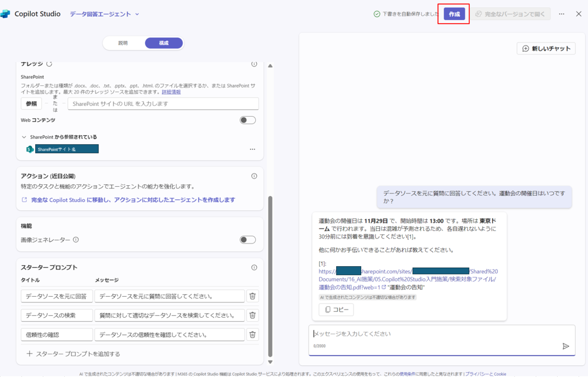Open the データ回答エージェント name dropdown
The image size is (588, 377).
pyautogui.click(x=105, y=14)
